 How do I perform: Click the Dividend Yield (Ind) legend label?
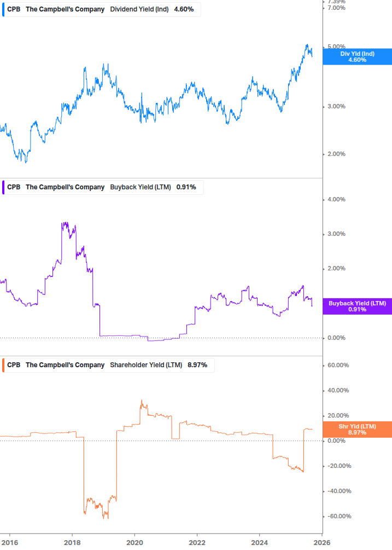[x=139, y=9]
